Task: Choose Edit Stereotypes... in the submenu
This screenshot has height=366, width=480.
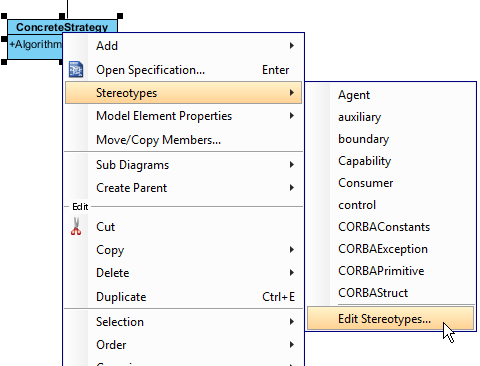Action: 390,319
